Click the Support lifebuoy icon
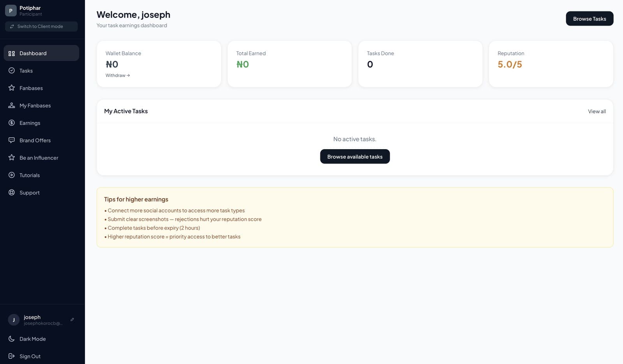The height and width of the screenshot is (364, 623). 12,192
